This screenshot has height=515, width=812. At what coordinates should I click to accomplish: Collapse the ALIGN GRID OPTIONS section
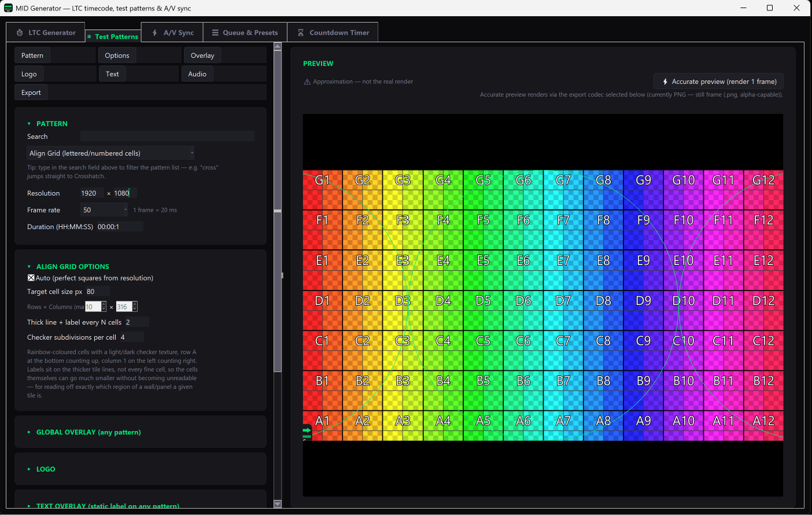[29, 267]
